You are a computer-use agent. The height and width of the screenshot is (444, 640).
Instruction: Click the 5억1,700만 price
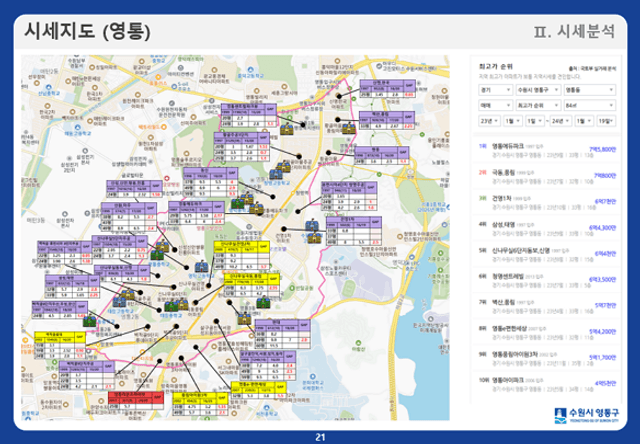pos(602,358)
